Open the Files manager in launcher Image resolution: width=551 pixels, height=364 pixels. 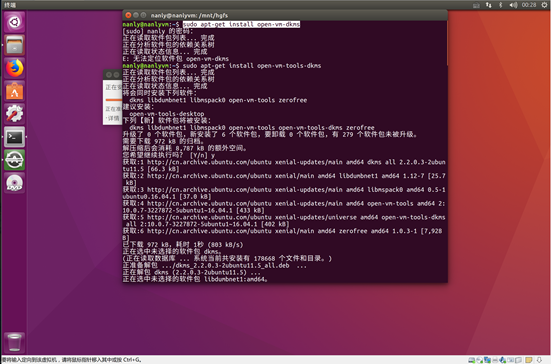click(x=14, y=45)
